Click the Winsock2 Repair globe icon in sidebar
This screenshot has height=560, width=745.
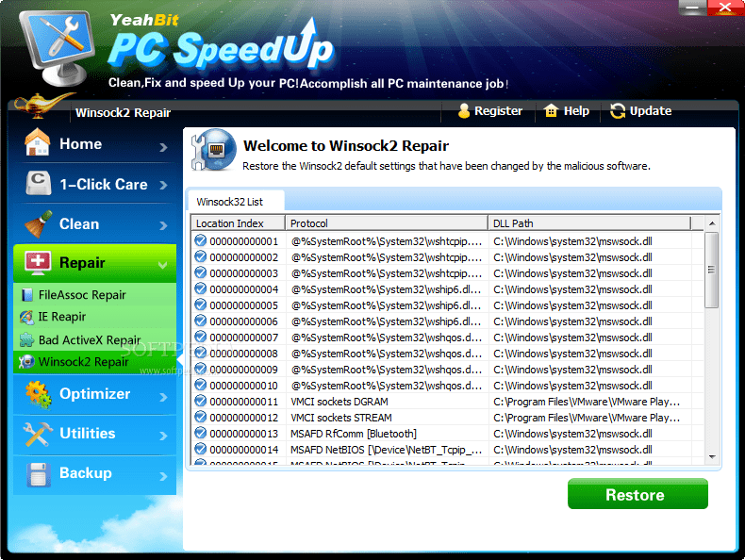[x=26, y=362]
